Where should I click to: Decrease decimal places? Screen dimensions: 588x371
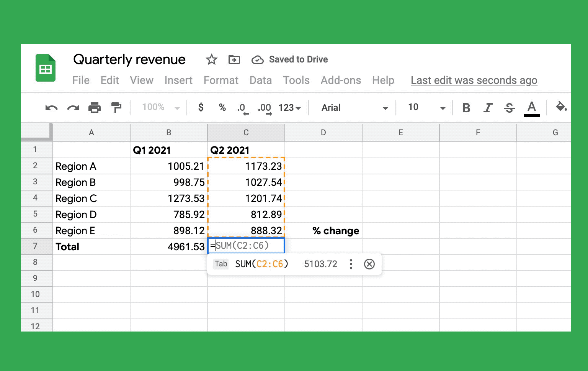click(x=242, y=108)
